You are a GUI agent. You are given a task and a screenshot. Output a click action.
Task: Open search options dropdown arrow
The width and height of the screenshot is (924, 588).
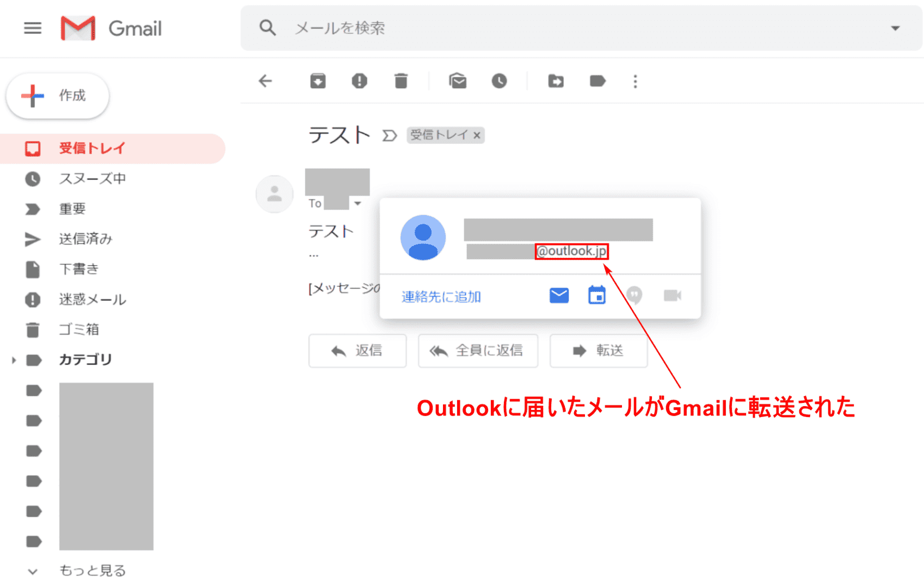(x=895, y=28)
